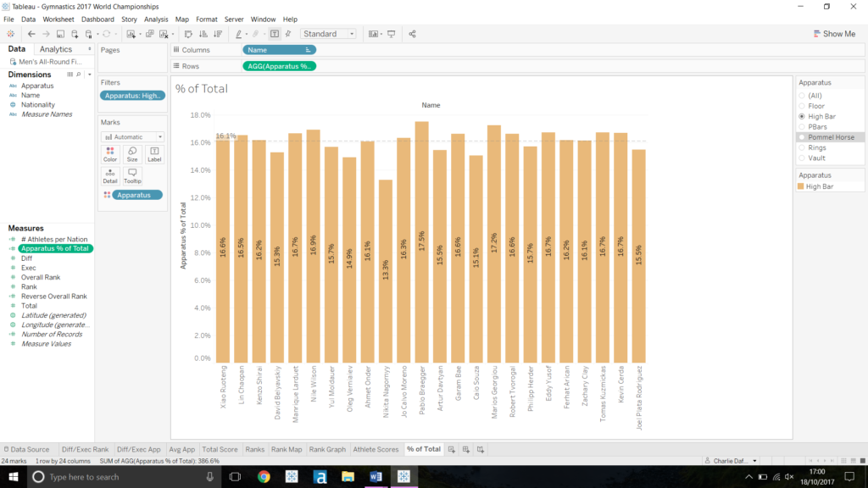Open the Worksheet menu

[x=58, y=19]
